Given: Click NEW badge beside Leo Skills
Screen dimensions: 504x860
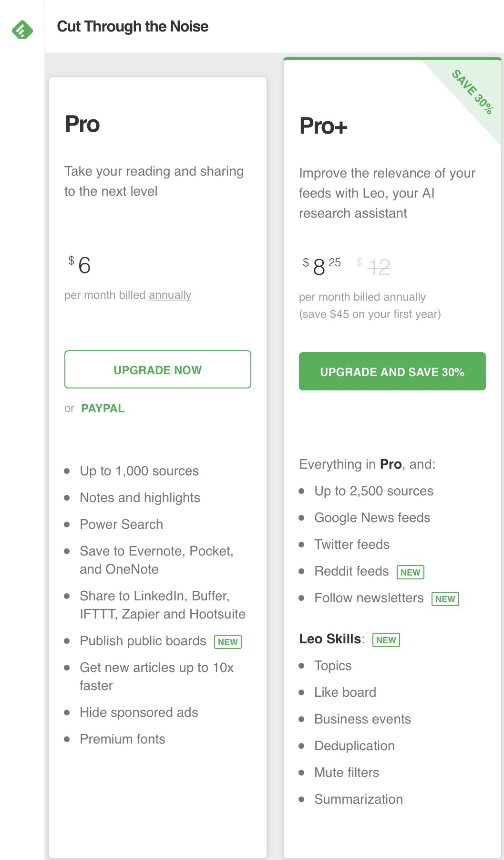Looking at the screenshot, I should [386, 640].
